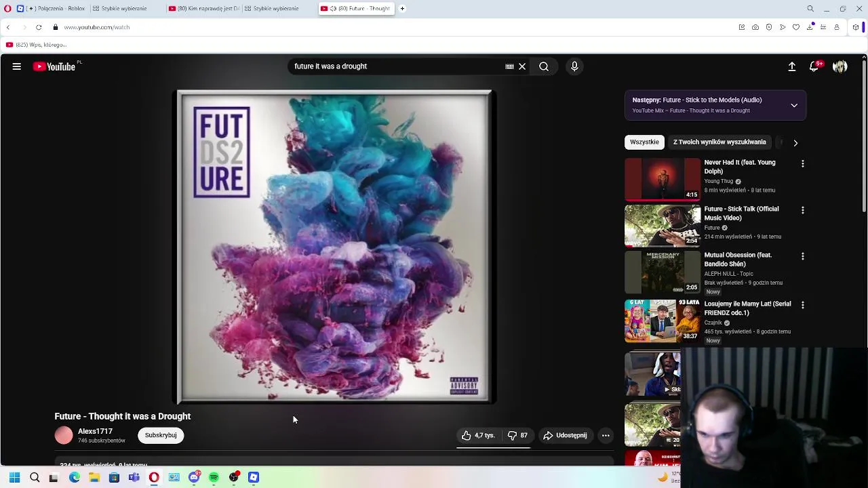
Task: Click the address bar URL
Action: [x=97, y=27]
